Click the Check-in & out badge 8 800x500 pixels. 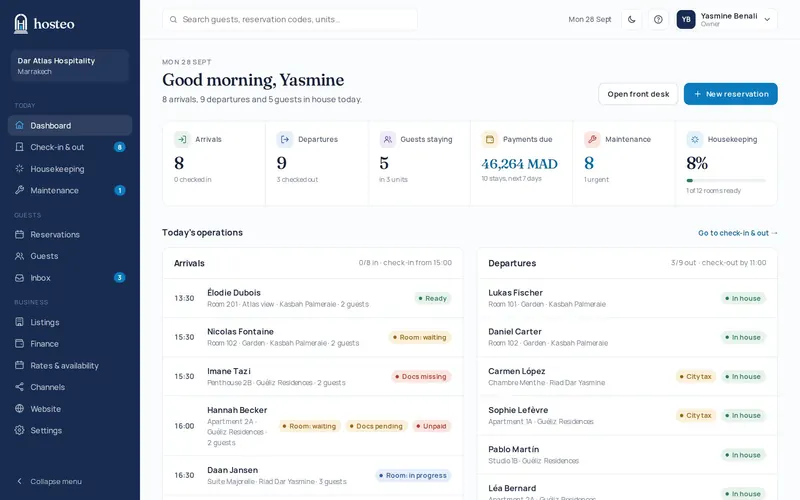tap(119, 147)
